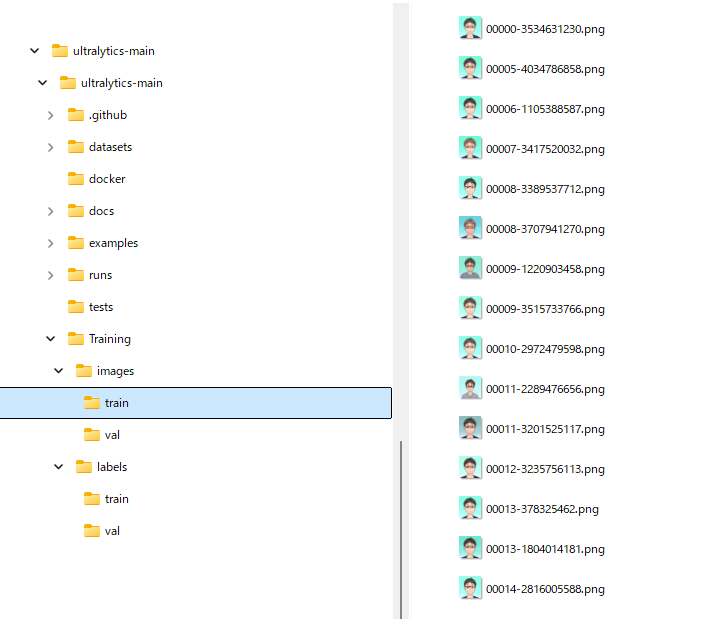Expand the .github folder chevron

(50, 115)
